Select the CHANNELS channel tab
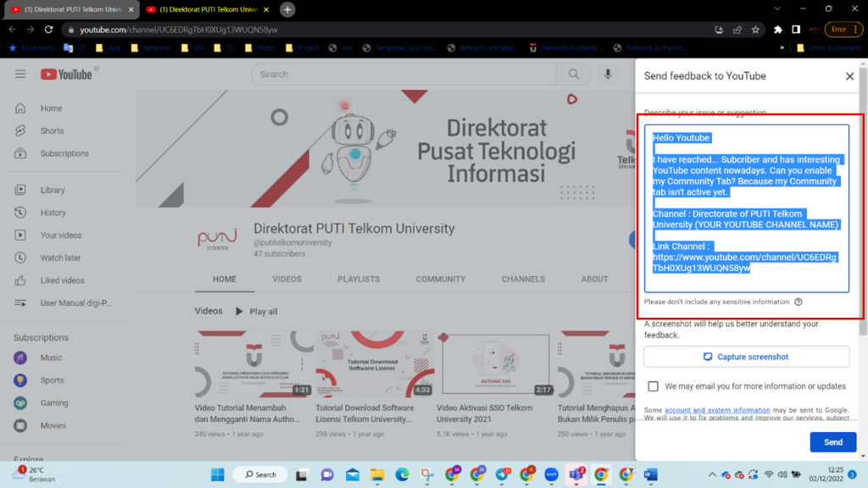This screenshot has width=868, height=488. click(523, 280)
